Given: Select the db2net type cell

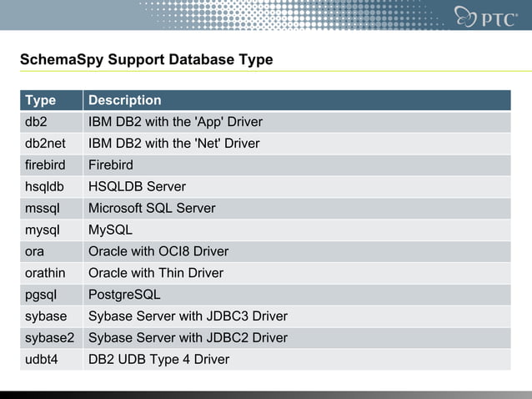Looking at the screenshot, I should tap(44, 144).
